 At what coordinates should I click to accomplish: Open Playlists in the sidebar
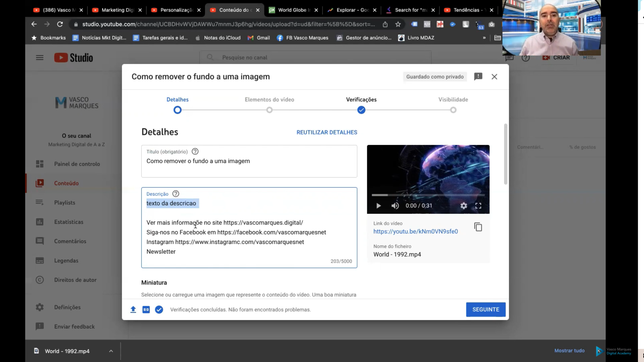[x=64, y=202]
